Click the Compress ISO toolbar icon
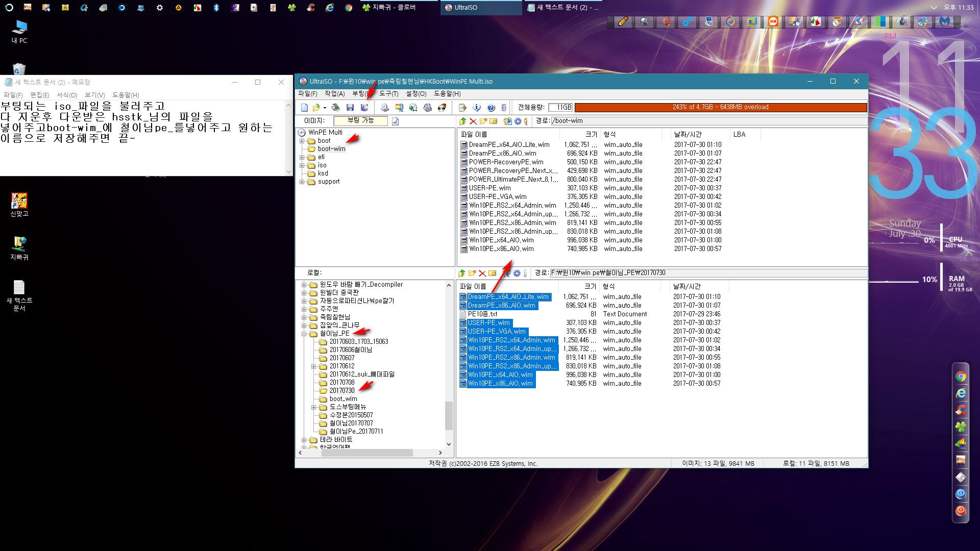This screenshot has height=551, width=980. point(399,108)
